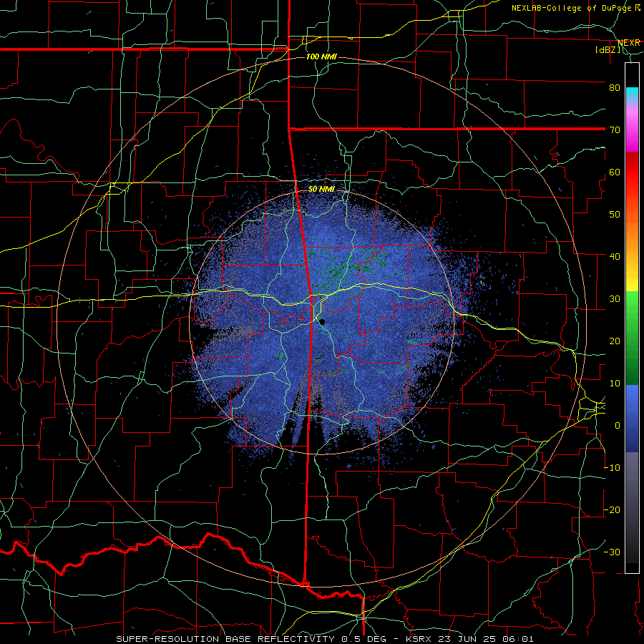Click the [dBZ] units label

608,50
